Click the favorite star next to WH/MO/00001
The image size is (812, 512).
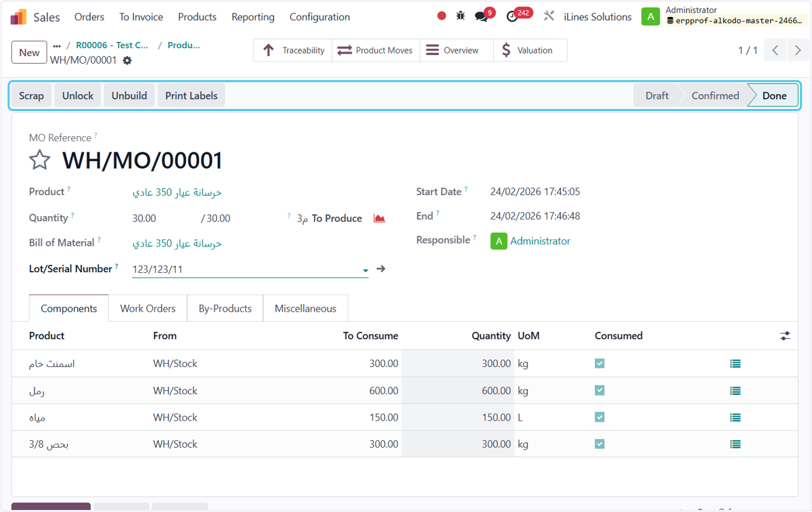pos(40,161)
